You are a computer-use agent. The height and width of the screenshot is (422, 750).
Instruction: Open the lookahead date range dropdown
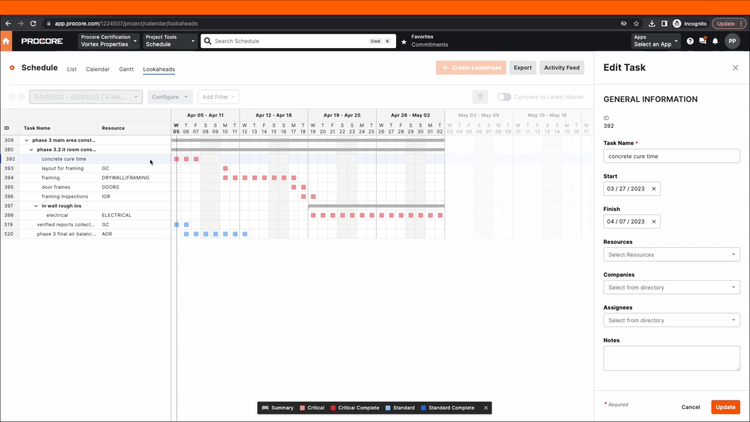click(86, 97)
